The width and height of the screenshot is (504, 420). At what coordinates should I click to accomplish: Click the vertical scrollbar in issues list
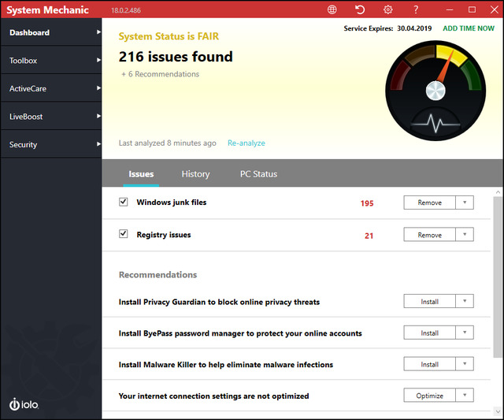498,276
